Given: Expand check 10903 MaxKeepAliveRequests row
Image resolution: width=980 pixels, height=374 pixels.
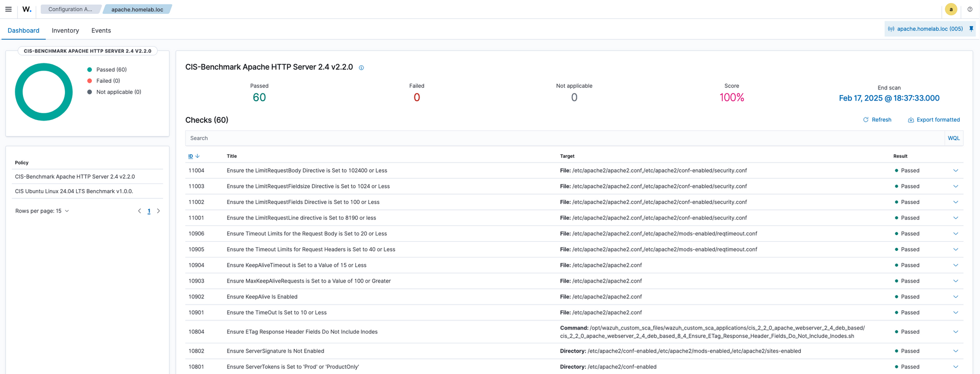Looking at the screenshot, I should [x=955, y=281].
